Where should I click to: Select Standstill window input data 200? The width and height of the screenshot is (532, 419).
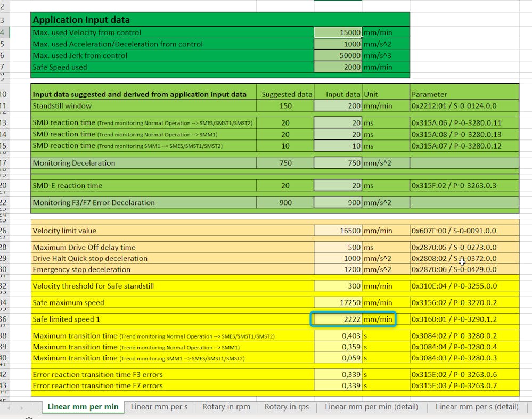pyautogui.click(x=338, y=106)
